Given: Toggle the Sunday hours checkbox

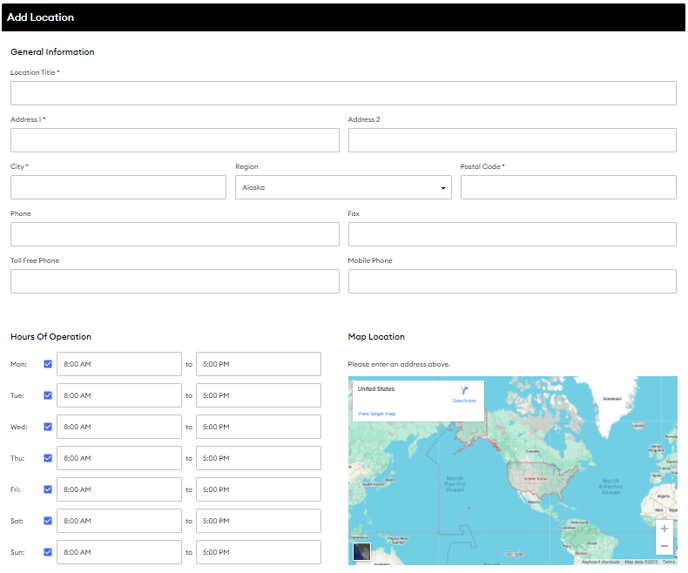Looking at the screenshot, I should coord(48,552).
